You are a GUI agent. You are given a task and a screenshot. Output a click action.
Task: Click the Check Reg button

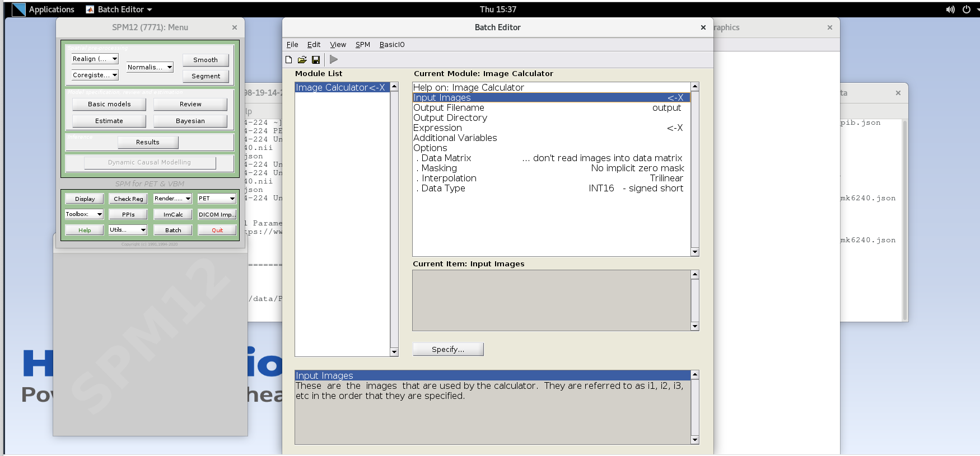point(128,199)
